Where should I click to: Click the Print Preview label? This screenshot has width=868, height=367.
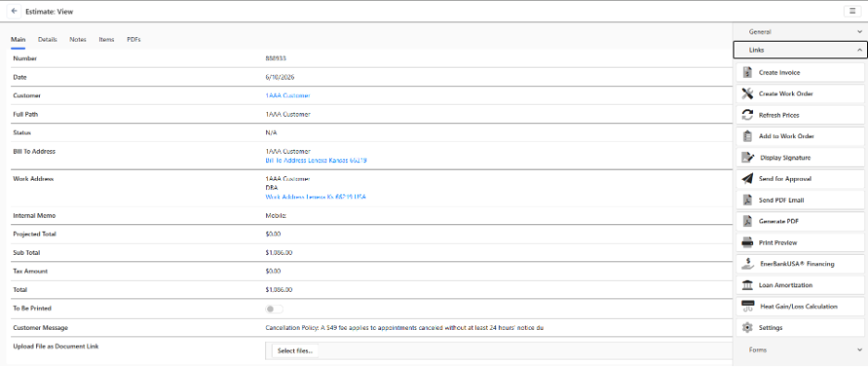pyautogui.click(x=778, y=243)
